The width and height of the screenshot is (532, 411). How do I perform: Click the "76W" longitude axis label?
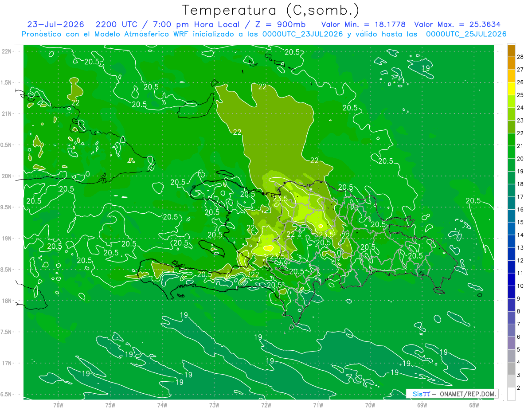pos(58,404)
